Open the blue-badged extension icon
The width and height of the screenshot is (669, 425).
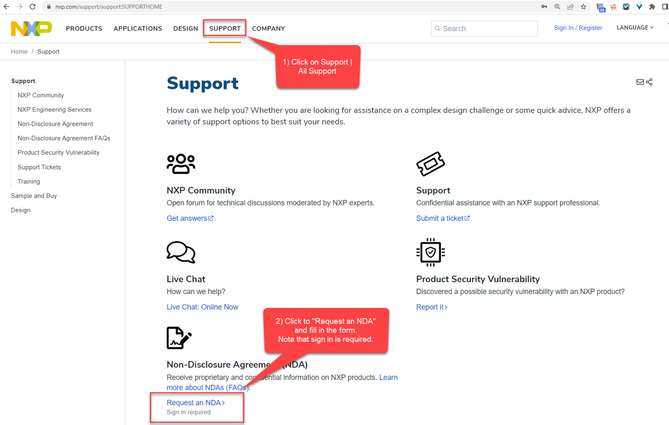600,7
